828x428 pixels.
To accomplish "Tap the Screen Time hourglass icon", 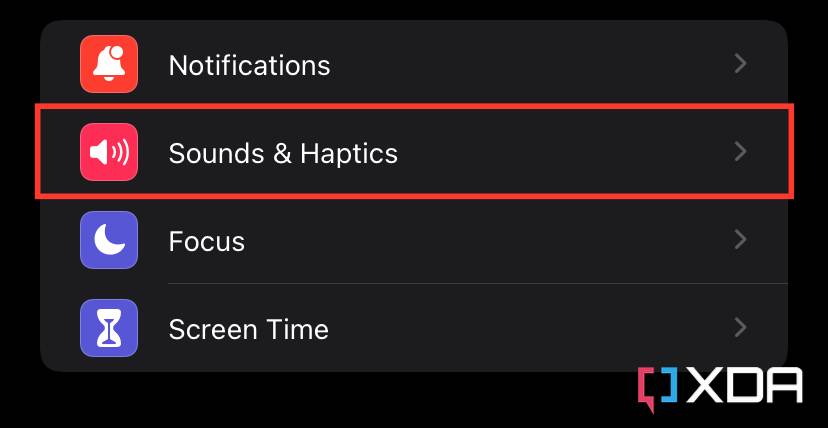I will pos(109,329).
